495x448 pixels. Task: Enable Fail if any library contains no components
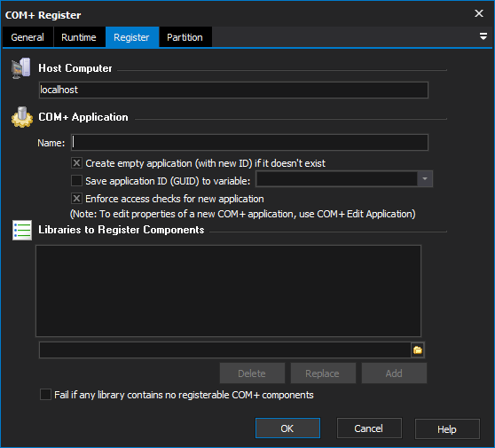[45, 395]
